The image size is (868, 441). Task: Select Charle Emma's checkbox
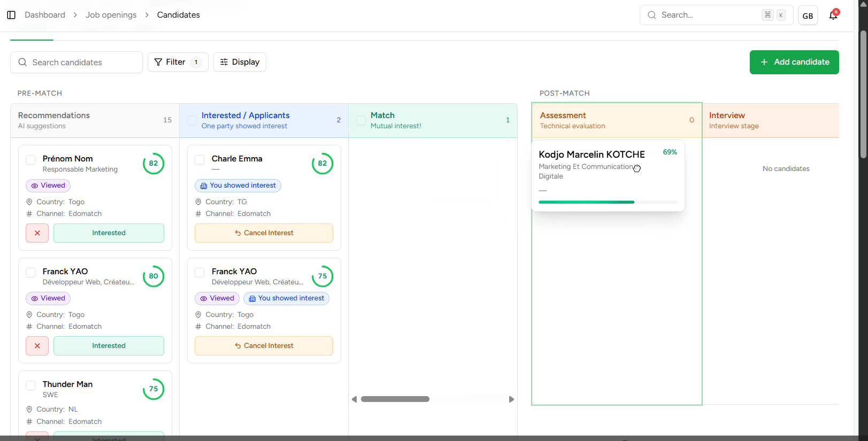pyautogui.click(x=200, y=160)
